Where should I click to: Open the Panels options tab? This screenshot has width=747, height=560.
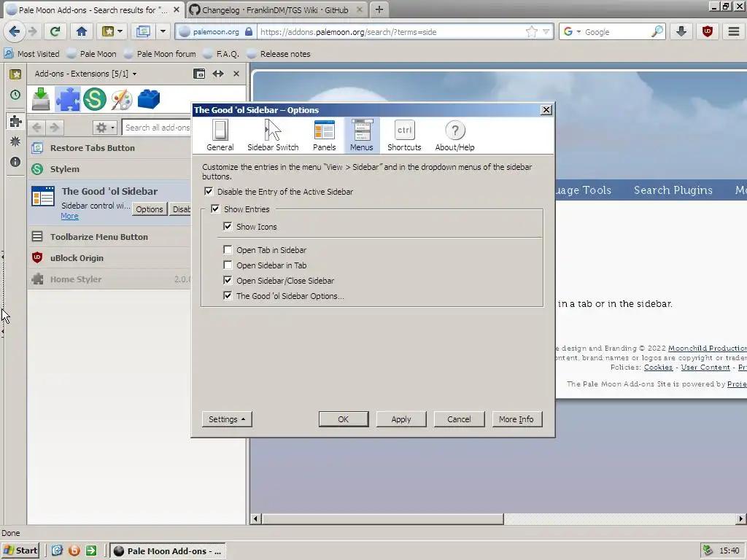click(325, 135)
